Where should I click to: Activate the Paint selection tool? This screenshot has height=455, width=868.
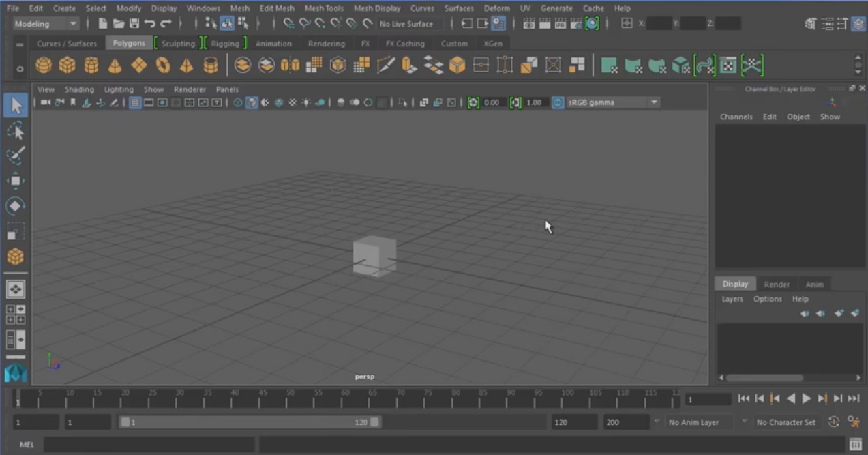pos(16,156)
